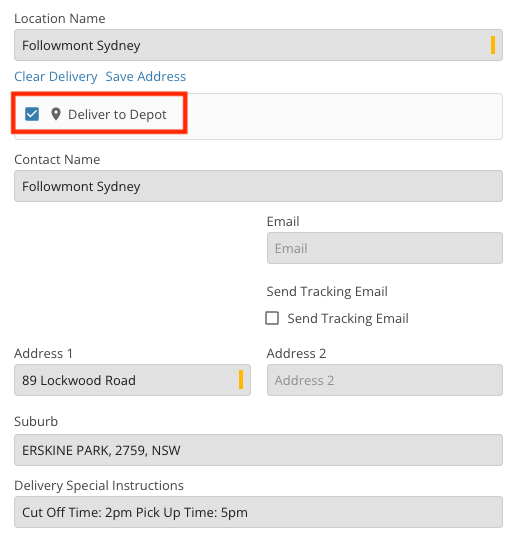Click the Suburb field label

pos(36,421)
